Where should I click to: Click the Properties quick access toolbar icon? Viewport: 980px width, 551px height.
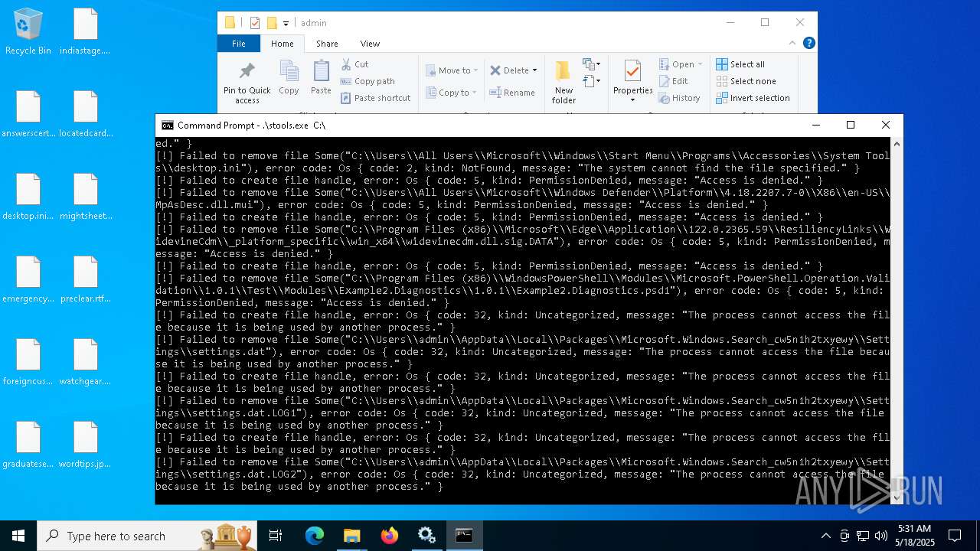click(x=255, y=23)
